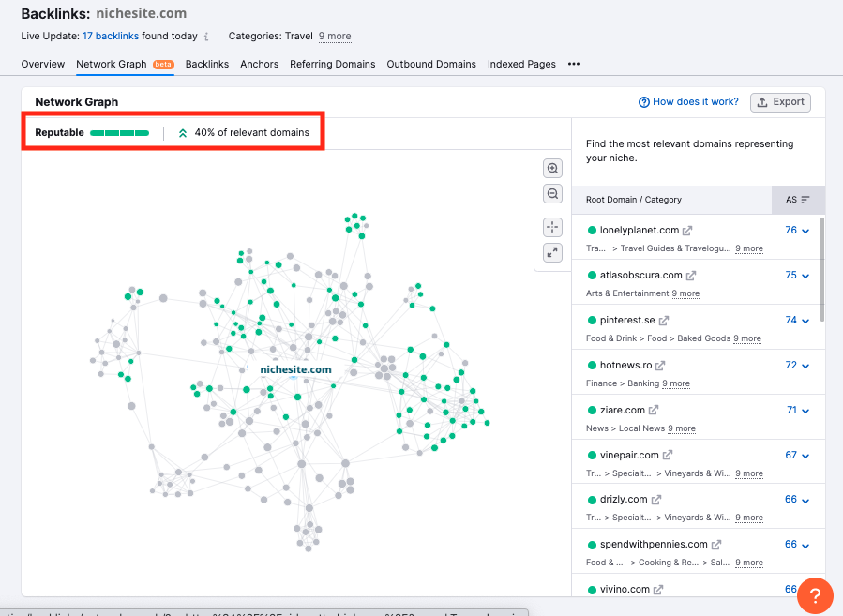Viewport: 843px width, 616px height.
Task: Switch to the Backlinks tab
Action: pyautogui.click(x=206, y=64)
